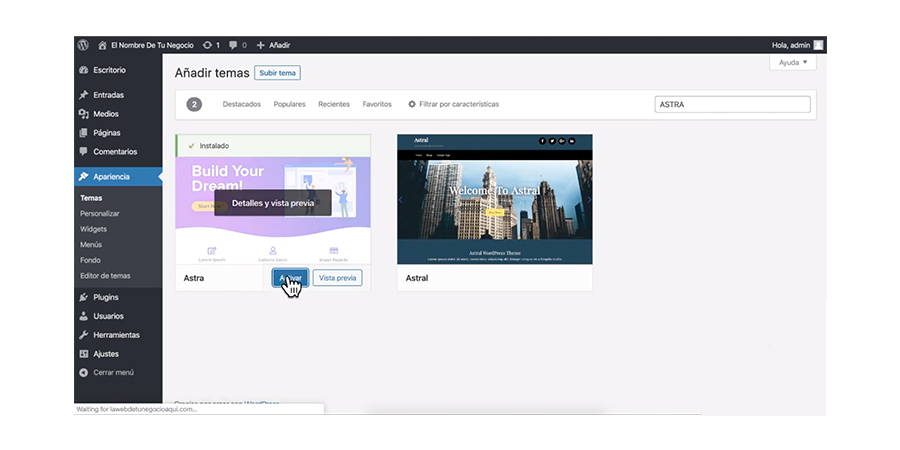Screen dimensions: 900x450
Task: Expand the Ayuda help dropdown
Action: pyautogui.click(x=793, y=63)
